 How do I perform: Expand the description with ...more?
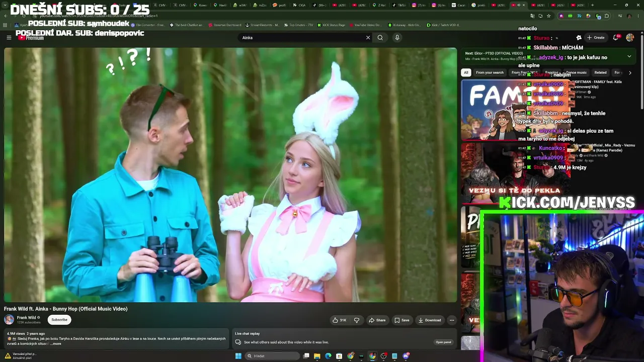coord(56,344)
